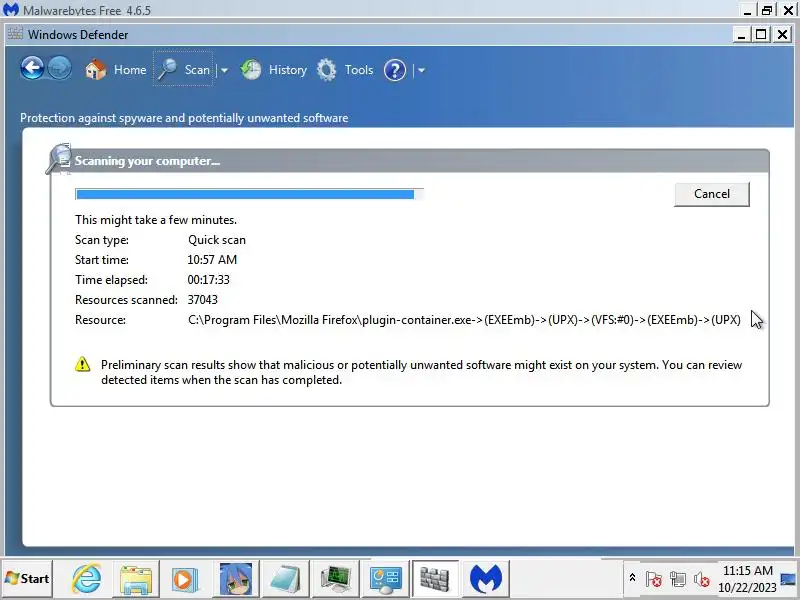
Task: Open Tools using the gear icon
Action: click(x=327, y=70)
